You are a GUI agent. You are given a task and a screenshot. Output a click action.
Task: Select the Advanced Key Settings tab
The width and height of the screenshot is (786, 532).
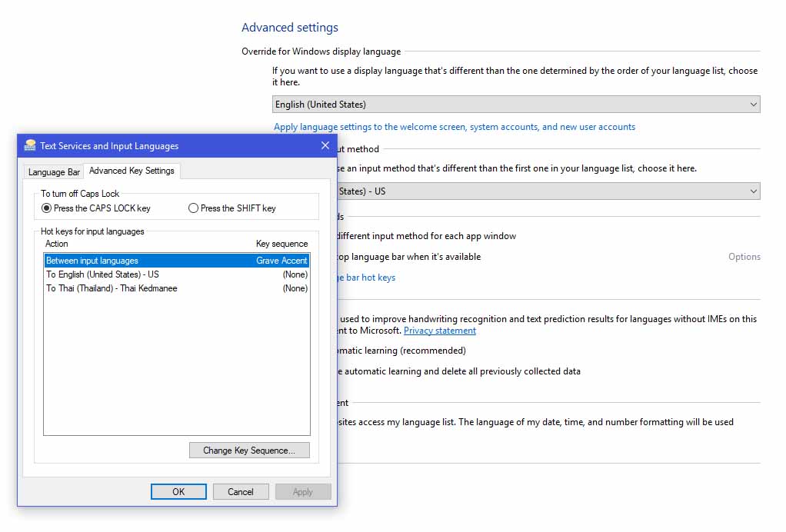point(132,171)
